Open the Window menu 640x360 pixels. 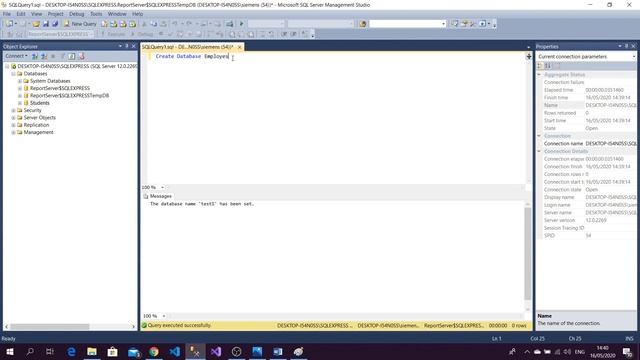pyautogui.click(x=117, y=14)
